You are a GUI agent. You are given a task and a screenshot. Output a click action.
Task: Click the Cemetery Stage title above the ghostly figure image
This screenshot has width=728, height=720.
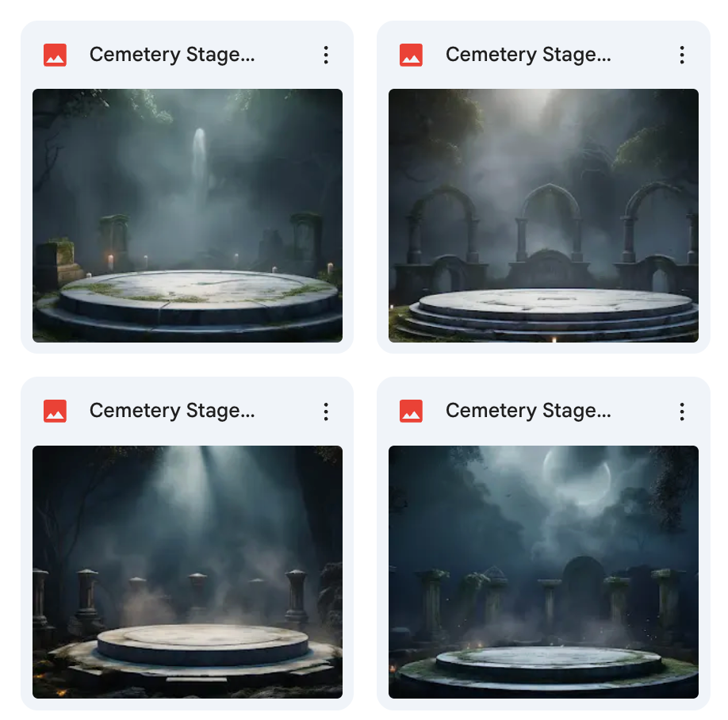172,55
